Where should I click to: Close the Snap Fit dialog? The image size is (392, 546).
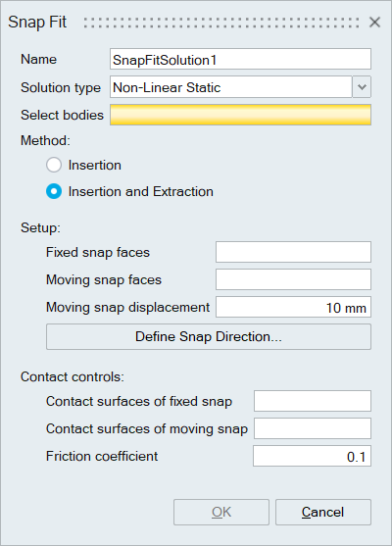point(374,23)
